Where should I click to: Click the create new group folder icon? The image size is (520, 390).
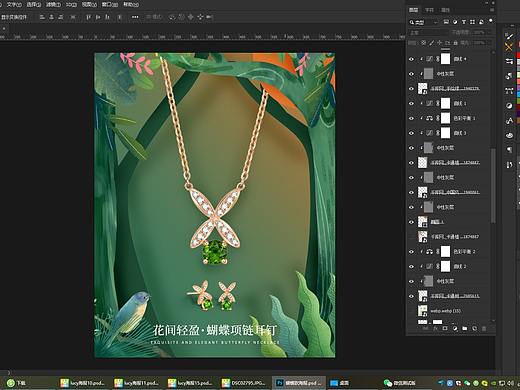point(465,329)
